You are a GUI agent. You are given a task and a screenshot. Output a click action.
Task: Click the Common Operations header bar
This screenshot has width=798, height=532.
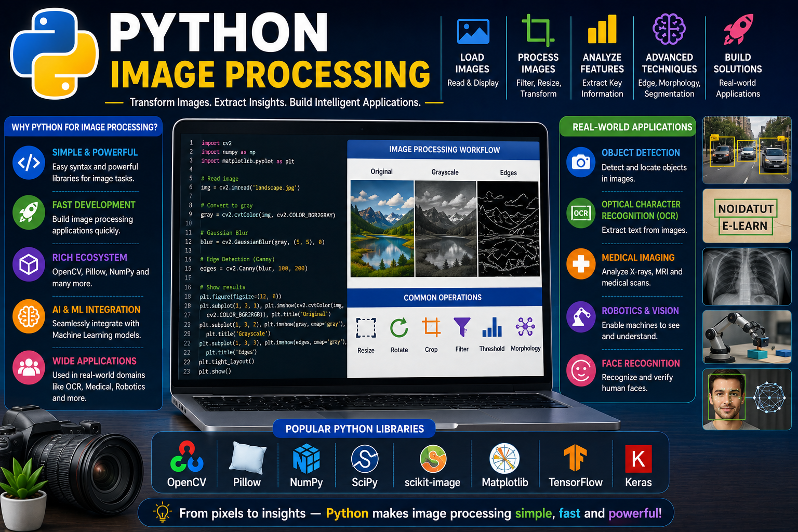click(443, 298)
